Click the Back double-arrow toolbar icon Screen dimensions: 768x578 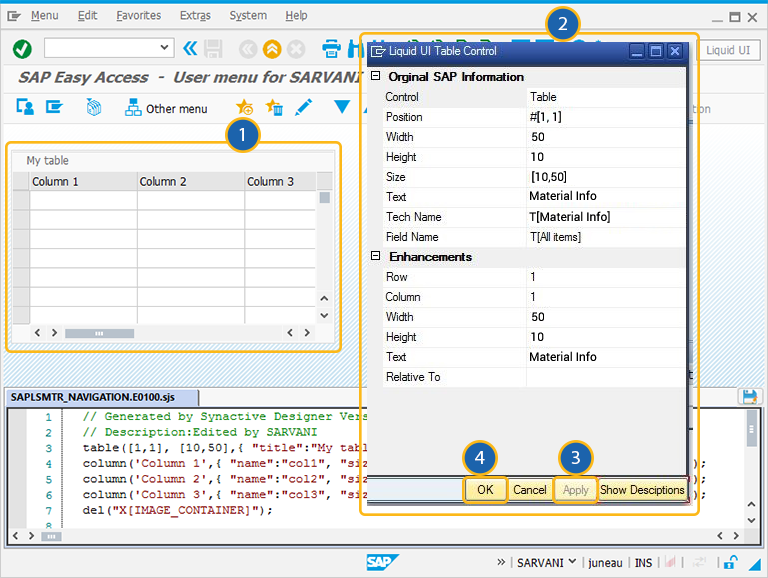248,49
